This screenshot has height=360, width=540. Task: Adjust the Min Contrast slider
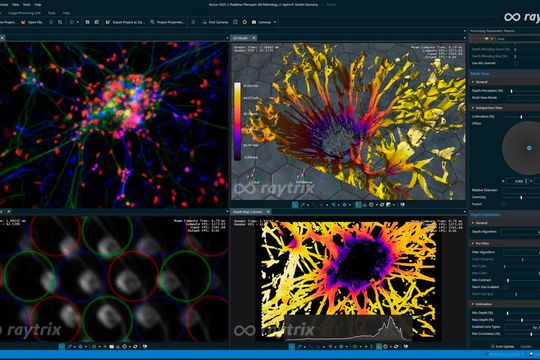click(x=508, y=280)
